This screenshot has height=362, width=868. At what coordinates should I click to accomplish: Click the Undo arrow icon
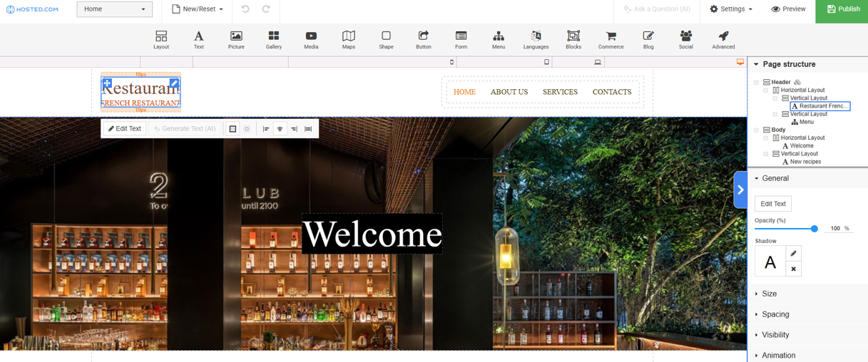[245, 9]
